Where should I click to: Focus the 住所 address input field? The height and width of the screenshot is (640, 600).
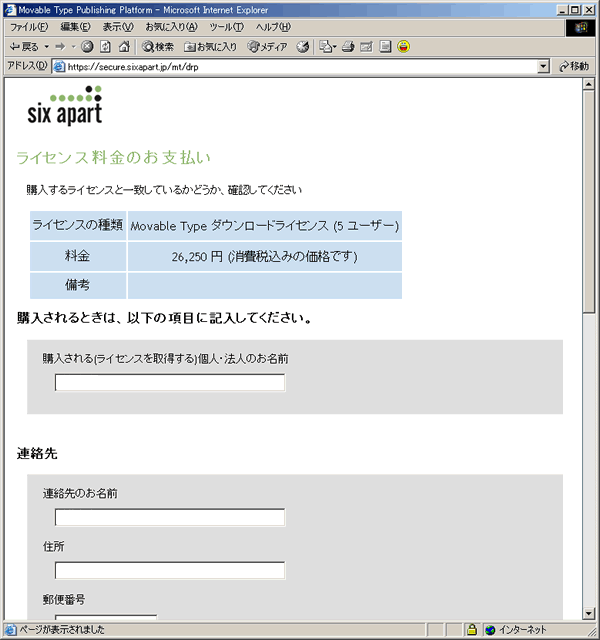point(170,571)
